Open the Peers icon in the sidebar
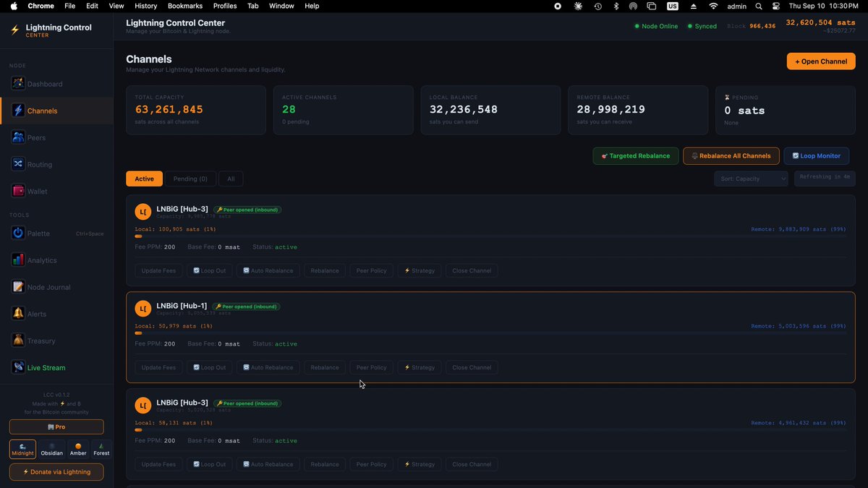Viewport: 868px width, 488px height. (x=18, y=137)
